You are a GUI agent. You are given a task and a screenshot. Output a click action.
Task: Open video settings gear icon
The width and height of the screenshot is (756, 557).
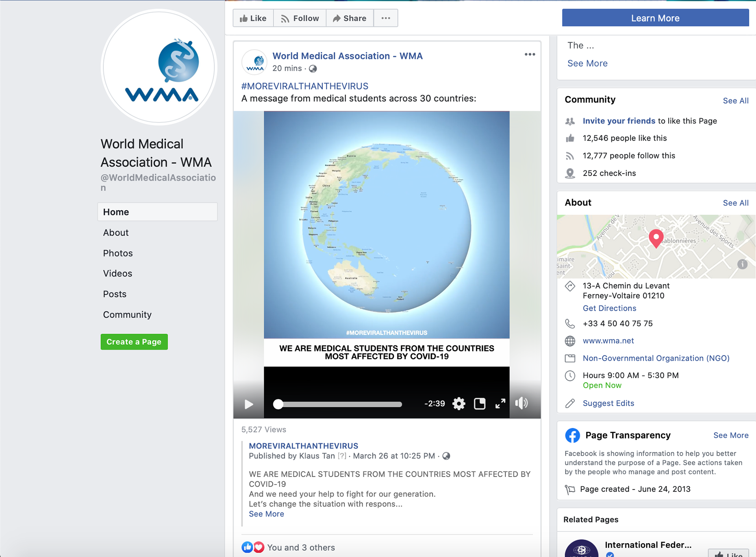(x=459, y=404)
